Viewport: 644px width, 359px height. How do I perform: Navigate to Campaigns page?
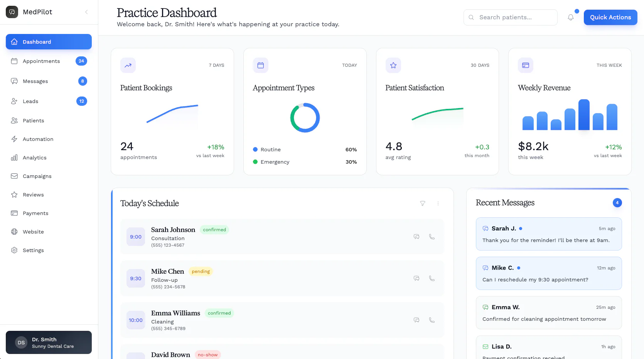[37, 176]
